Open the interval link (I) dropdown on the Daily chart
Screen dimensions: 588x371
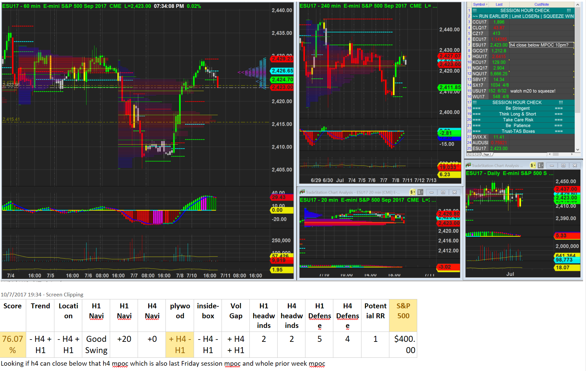pos(541,165)
